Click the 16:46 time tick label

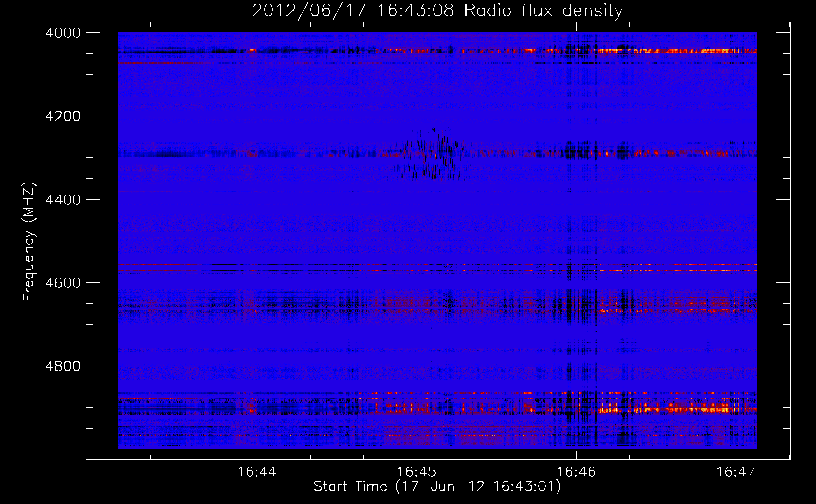coord(576,472)
